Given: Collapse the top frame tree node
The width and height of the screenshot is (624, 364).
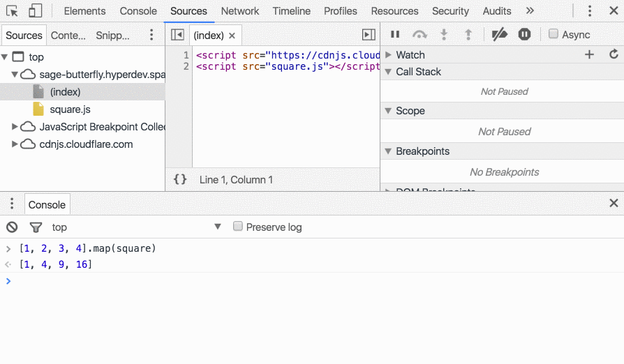Looking at the screenshot, I should (x=5, y=56).
